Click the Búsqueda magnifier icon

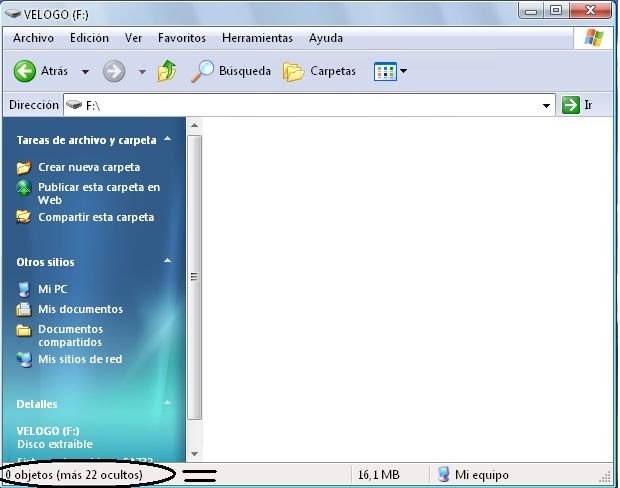click(x=202, y=71)
